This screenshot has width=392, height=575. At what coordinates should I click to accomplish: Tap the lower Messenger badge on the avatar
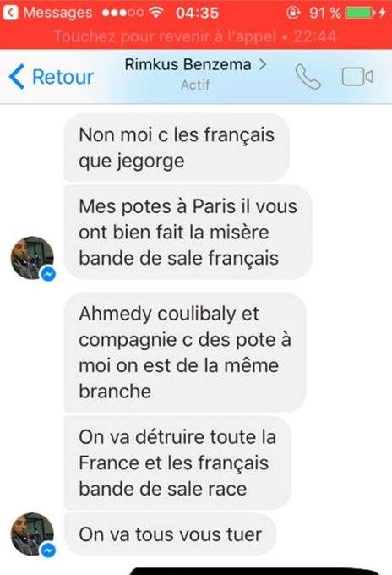(48, 550)
